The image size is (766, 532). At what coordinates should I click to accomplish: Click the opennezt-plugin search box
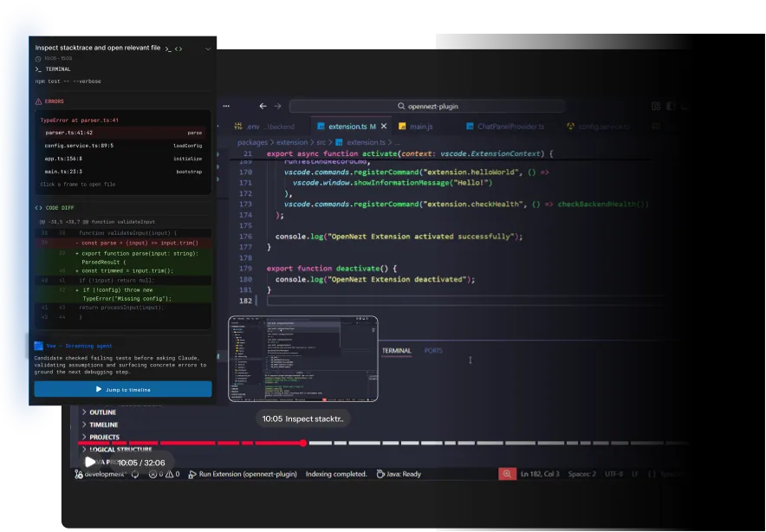point(427,106)
